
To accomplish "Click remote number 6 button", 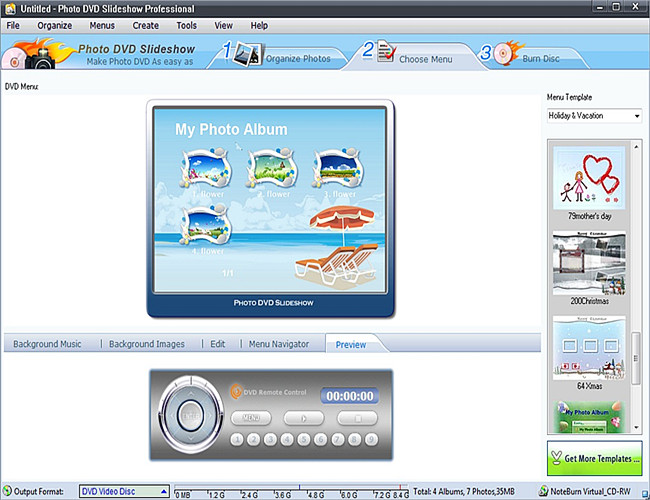I will point(320,439).
